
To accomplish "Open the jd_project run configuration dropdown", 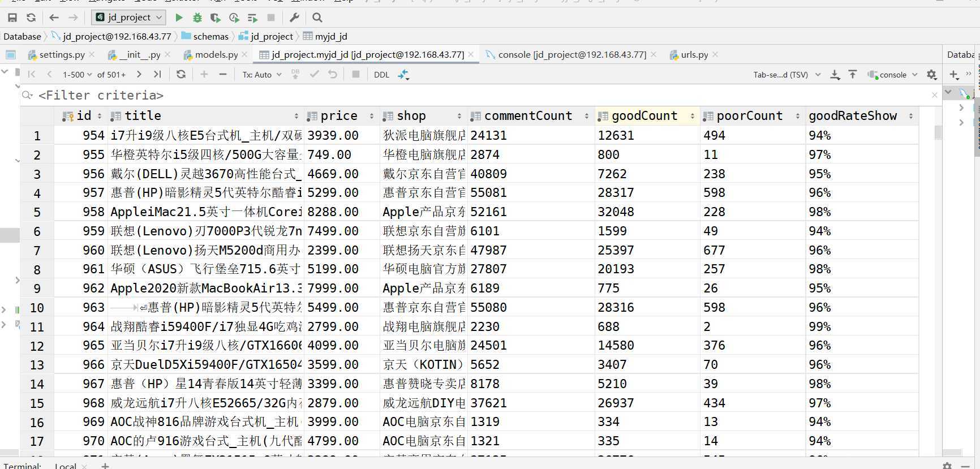I will click(128, 18).
